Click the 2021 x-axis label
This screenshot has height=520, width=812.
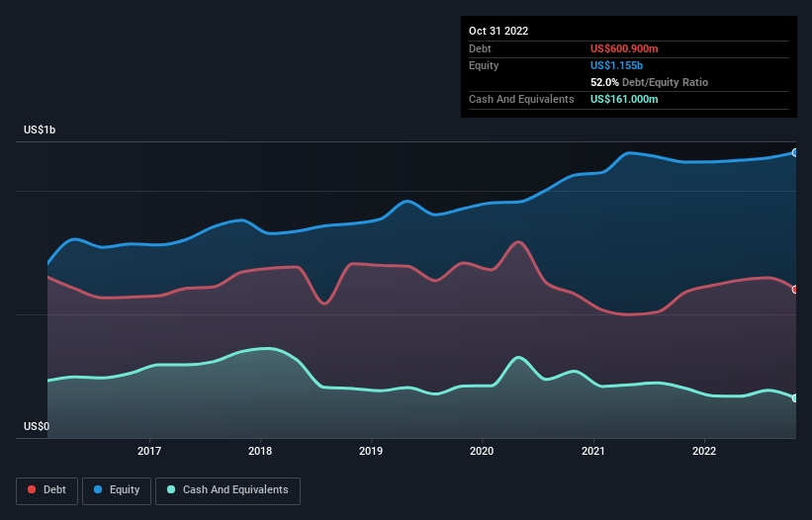point(593,451)
